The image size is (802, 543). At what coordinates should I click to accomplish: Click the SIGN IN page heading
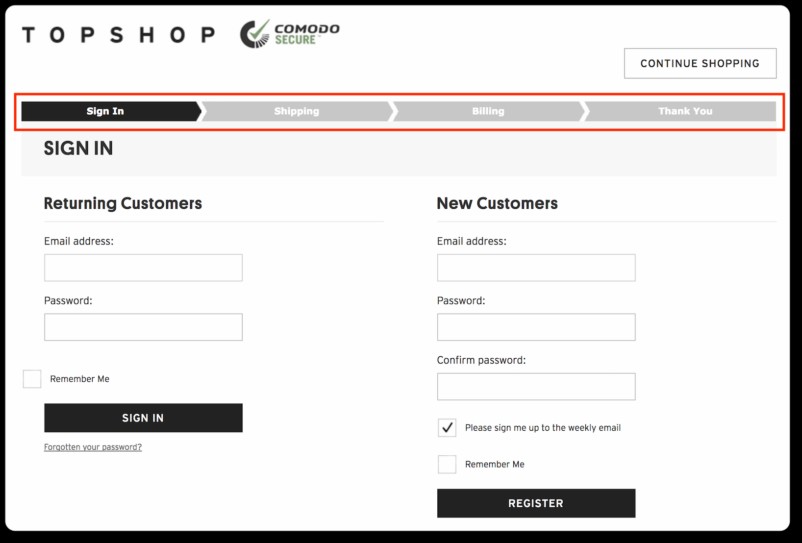pos(79,149)
